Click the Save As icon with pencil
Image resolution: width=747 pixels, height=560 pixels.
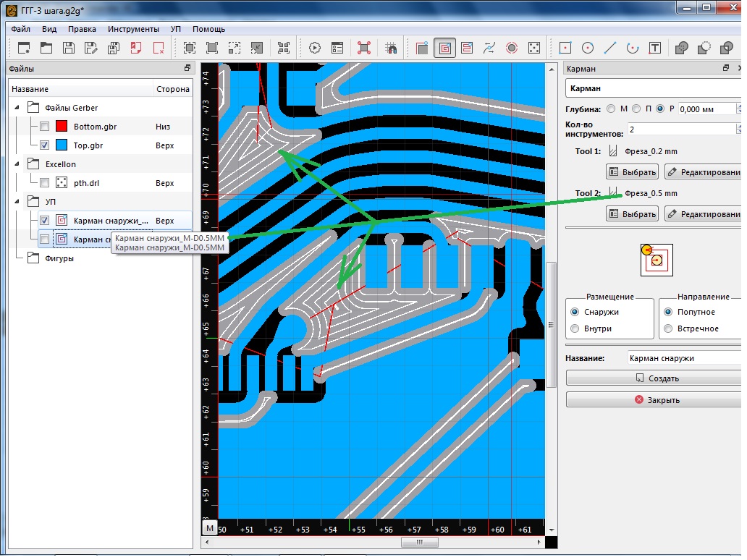90,48
